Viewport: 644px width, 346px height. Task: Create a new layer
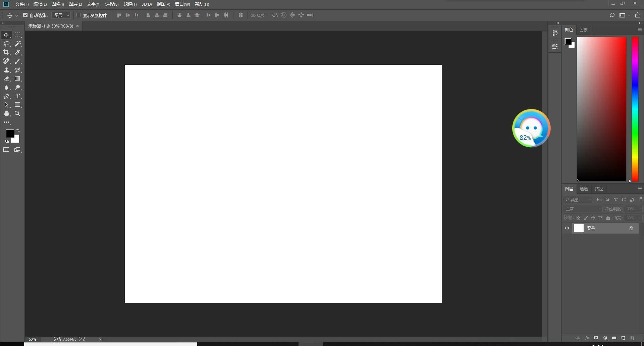(x=623, y=338)
